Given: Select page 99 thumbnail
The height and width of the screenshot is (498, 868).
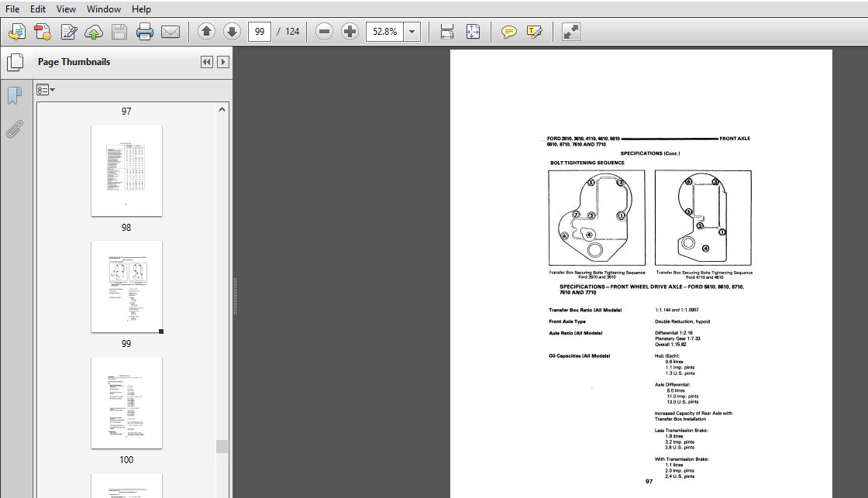Looking at the screenshot, I should coord(127,287).
